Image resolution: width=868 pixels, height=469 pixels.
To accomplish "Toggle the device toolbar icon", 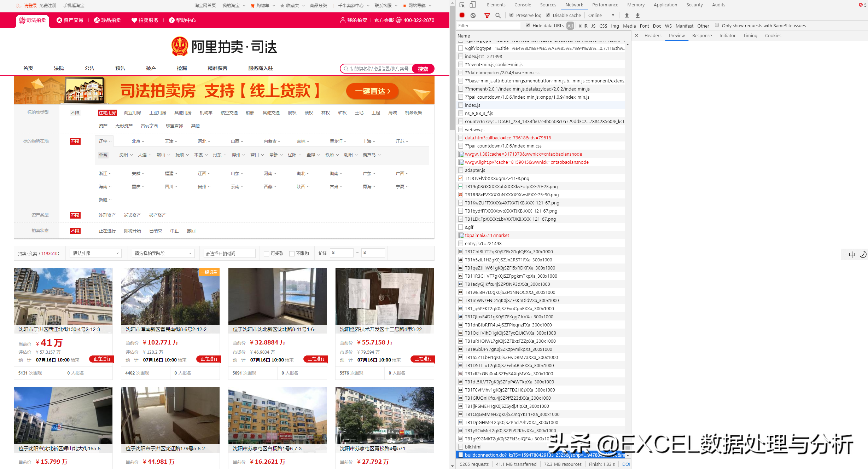I will (x=473, y=5).
